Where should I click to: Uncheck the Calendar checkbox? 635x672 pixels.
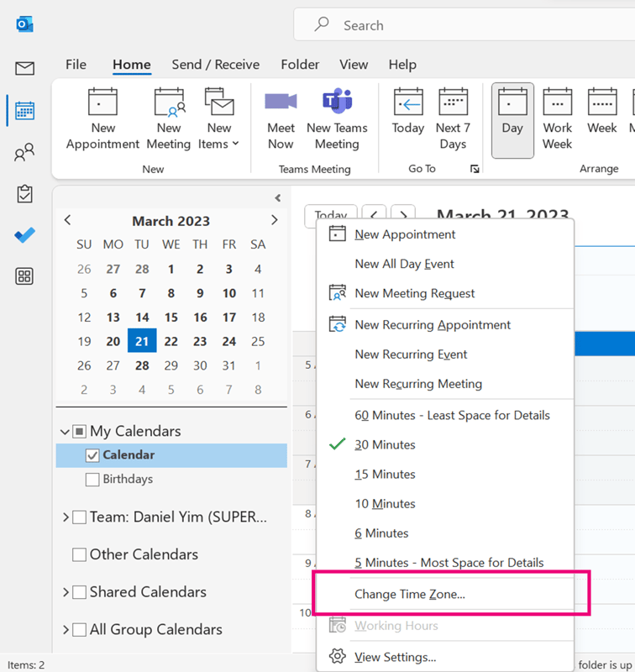coord(92,455)
